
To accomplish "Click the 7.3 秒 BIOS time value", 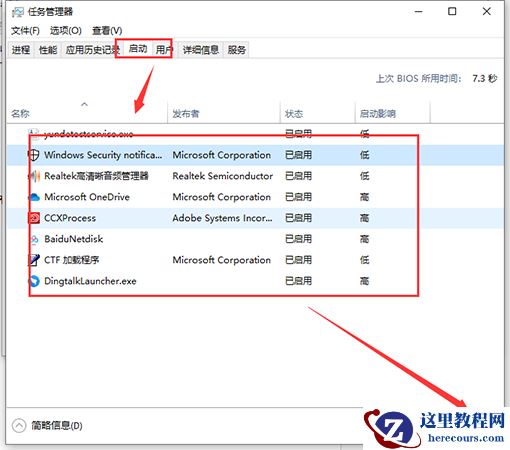I will point(485,79).
